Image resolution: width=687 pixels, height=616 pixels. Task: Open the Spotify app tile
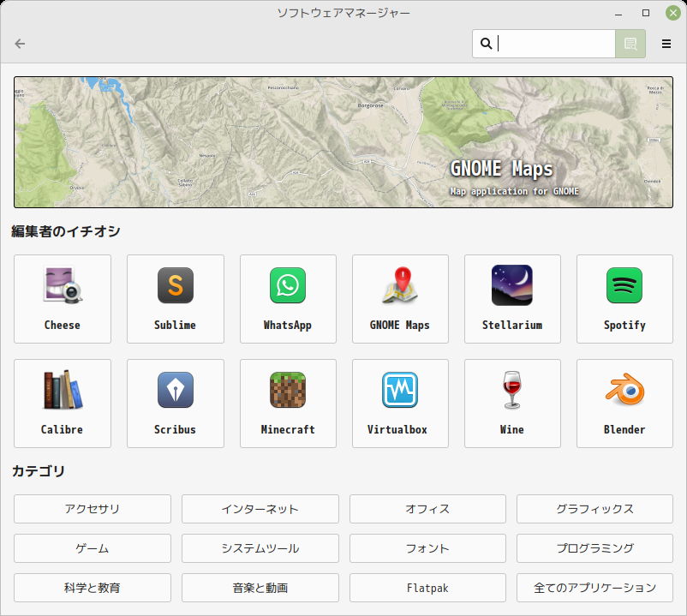tap(624, 299)
